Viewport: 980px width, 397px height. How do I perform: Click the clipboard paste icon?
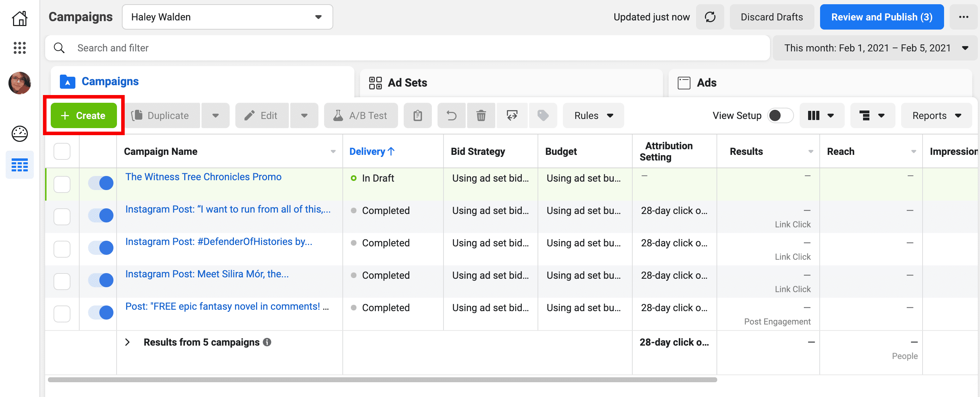[x=417, y=115]
